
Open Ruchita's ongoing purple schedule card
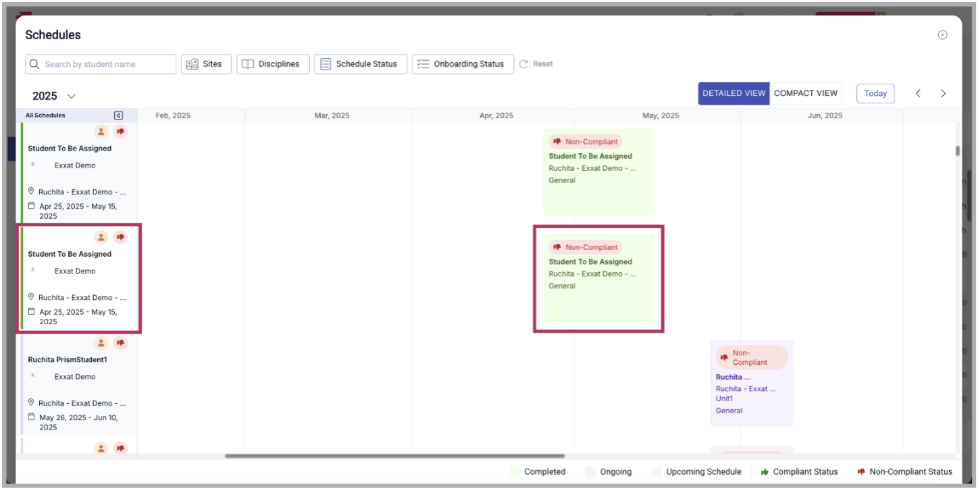tap(751, 383)
